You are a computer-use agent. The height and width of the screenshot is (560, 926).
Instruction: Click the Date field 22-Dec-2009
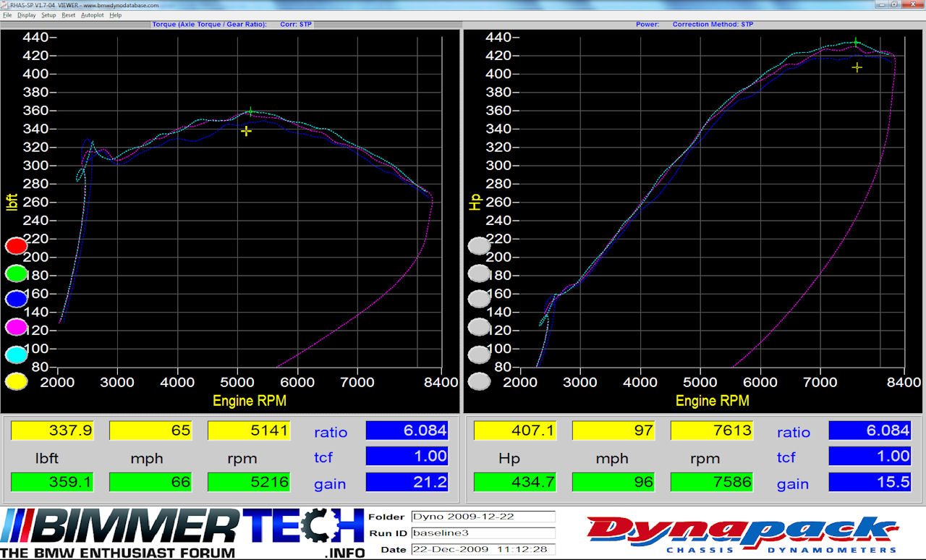[483, 550]
